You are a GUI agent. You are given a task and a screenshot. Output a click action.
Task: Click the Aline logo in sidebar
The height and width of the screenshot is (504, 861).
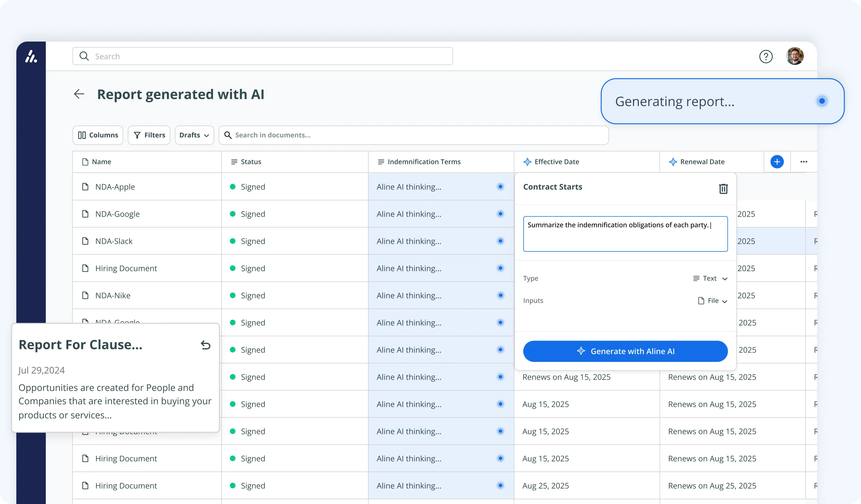pos(31,56)
